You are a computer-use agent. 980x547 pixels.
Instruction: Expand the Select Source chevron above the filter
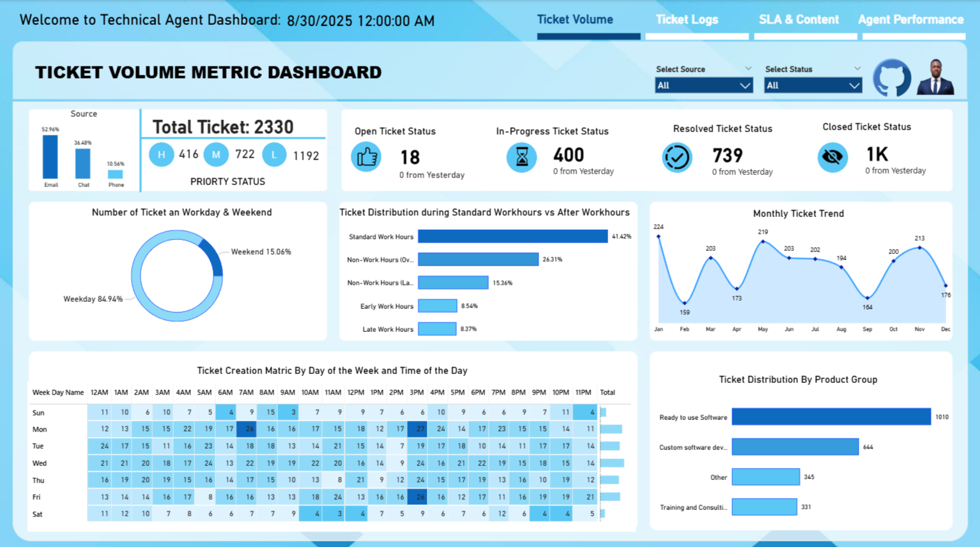[x=748, y=68]
